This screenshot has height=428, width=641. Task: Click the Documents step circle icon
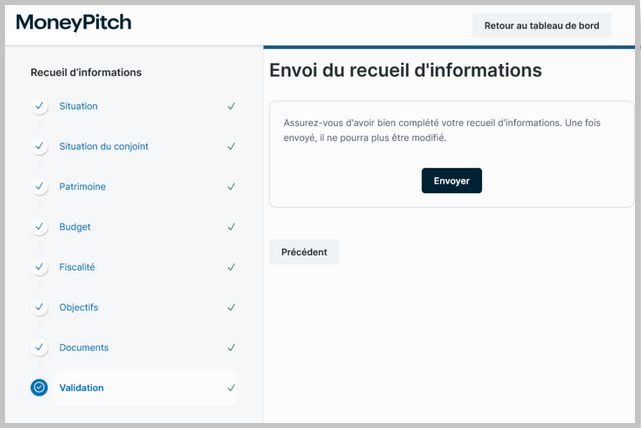point(39,348)
